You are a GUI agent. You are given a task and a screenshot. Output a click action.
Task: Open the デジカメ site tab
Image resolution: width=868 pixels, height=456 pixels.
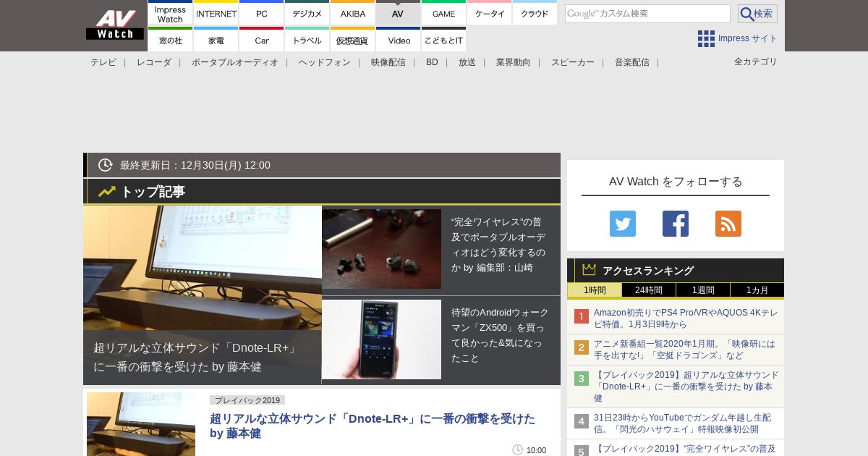307,13
